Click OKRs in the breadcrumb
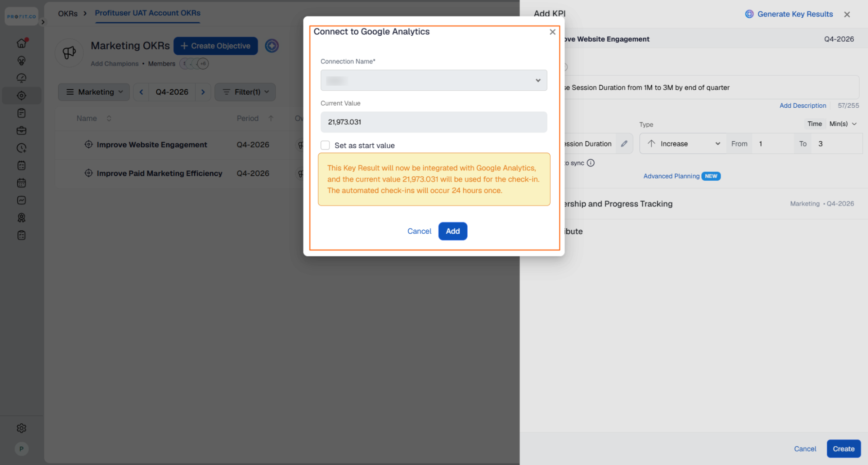The image size is (868, 465). [x=68, y=13]
